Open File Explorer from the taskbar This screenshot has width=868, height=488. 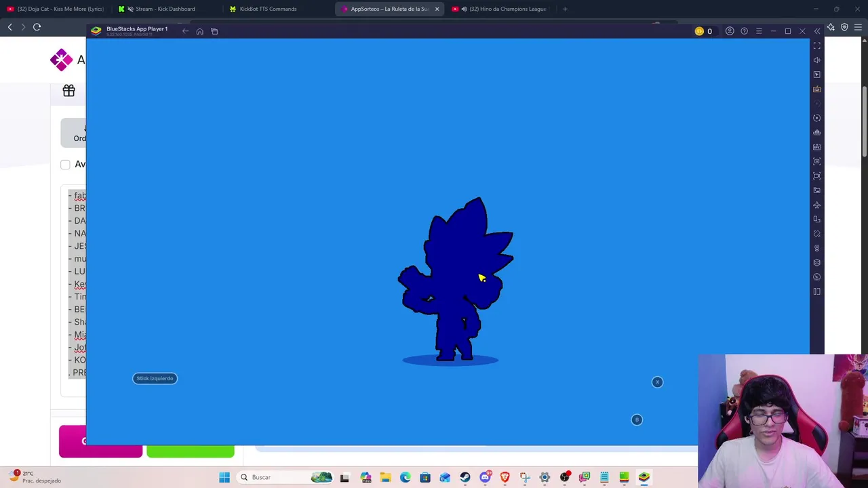(x=385, y=477)
